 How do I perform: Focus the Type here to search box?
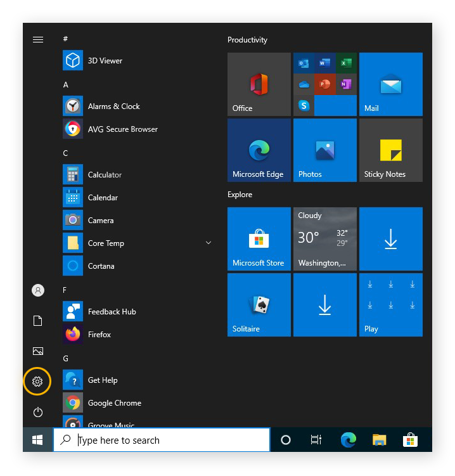162,440
